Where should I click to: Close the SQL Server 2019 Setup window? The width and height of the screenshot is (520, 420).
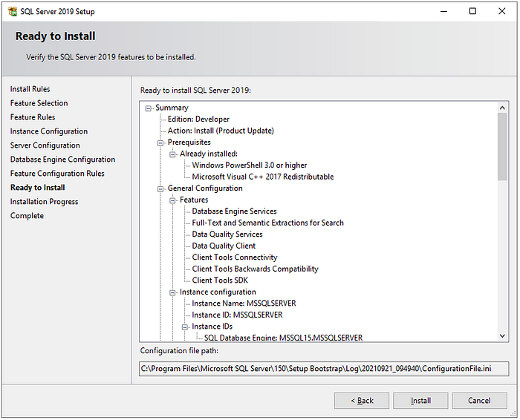tap(501, 11)
